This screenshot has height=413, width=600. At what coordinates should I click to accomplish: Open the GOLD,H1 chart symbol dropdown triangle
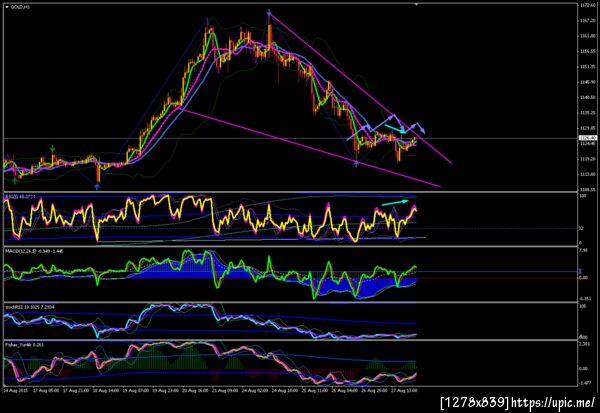coord(7,7)
